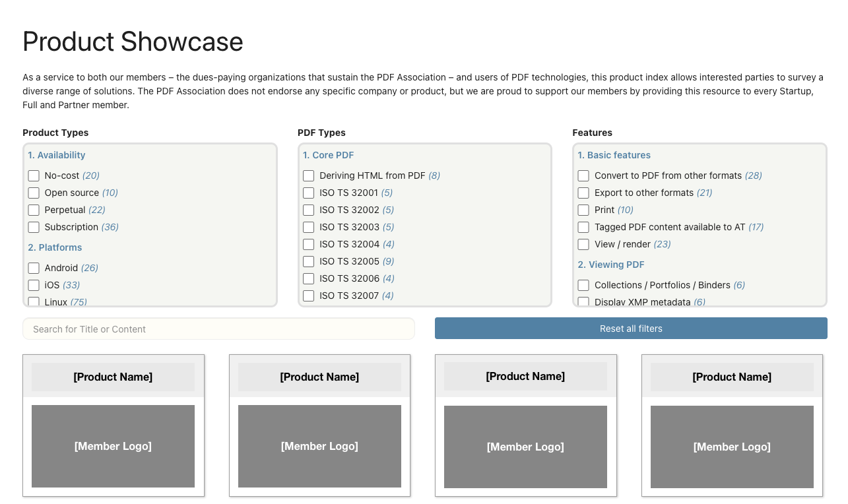Enable "Tagged PDF content available to AT"
This screenshot has width=848, height=504.
coord(583,227)
